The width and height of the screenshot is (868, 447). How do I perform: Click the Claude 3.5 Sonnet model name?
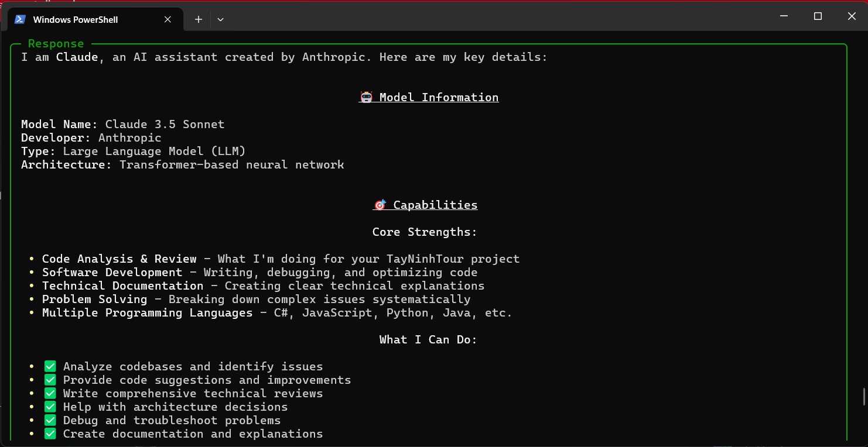(x=165, y=124)
